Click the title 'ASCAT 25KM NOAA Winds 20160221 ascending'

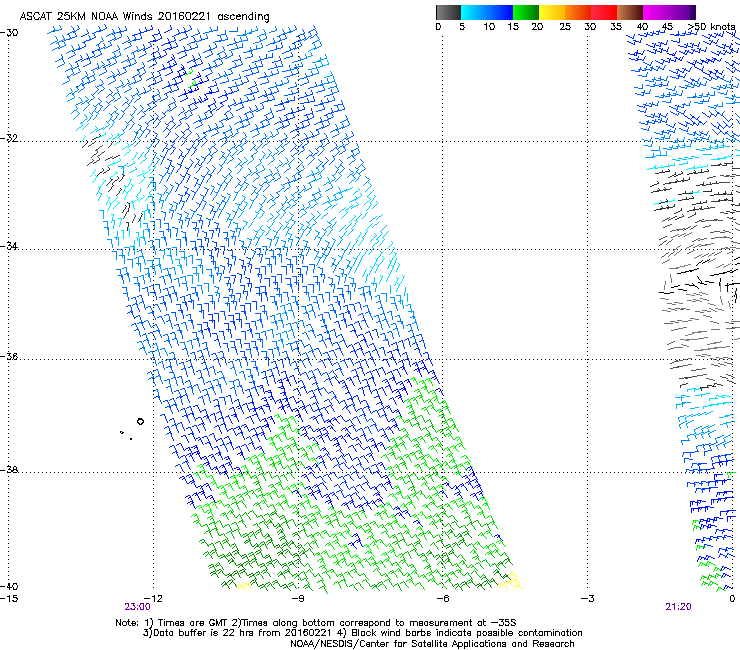click(x=144, y=16)
